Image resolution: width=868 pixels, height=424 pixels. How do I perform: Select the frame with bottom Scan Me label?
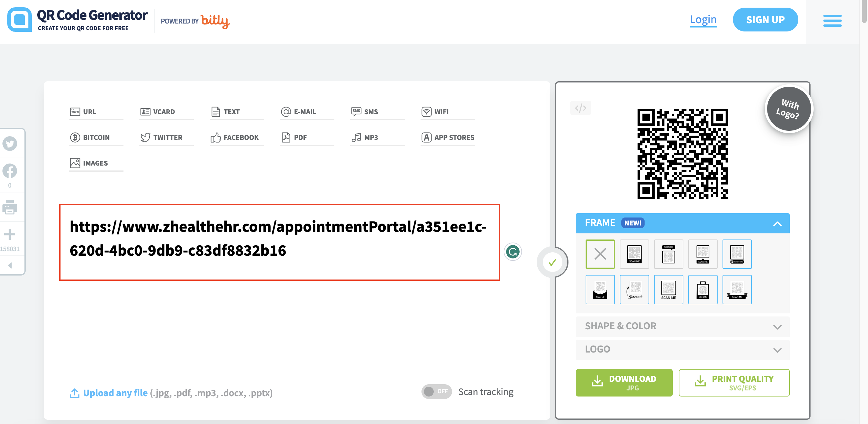(x=634, y=254)
